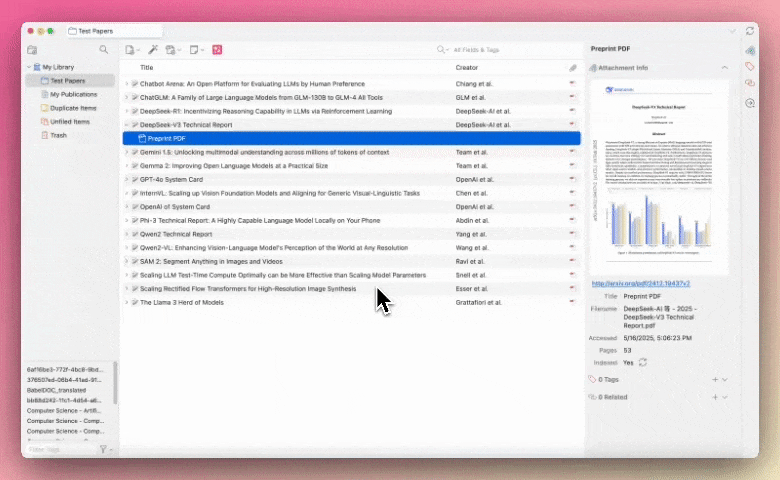Expand the GPT-4o System Card row

[x=126, y=180]
